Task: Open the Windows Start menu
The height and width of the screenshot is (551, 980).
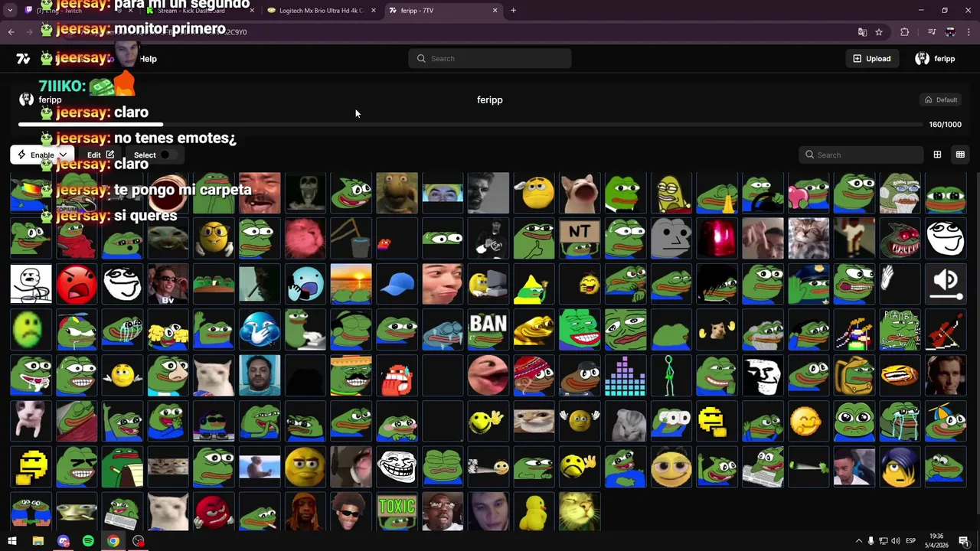Action: click(x=12, y=541)
